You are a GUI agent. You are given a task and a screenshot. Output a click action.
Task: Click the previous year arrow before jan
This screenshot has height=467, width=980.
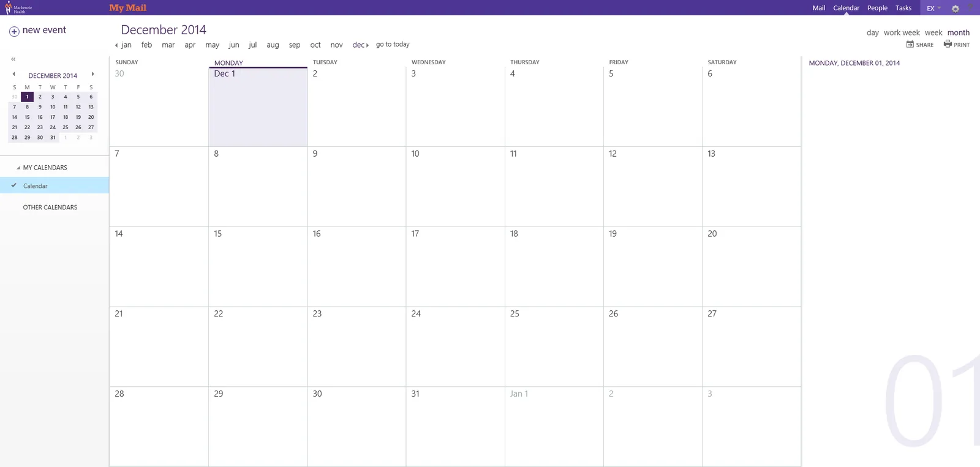116,45
